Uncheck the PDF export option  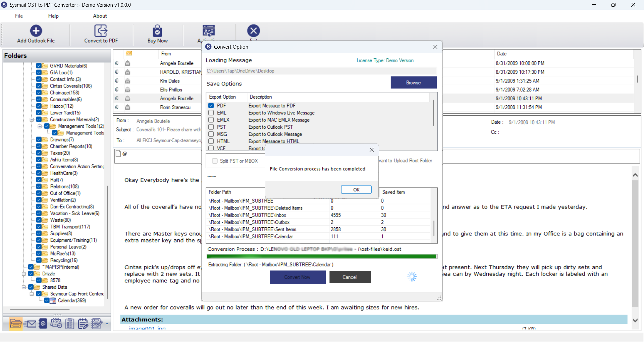211,106
